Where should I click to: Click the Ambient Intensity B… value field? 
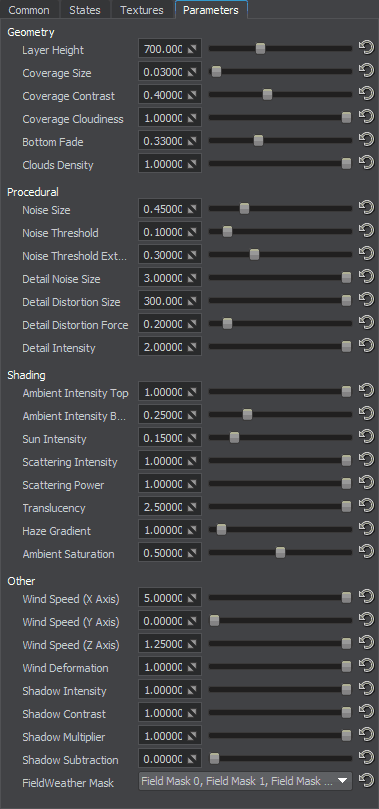(x=170, y=415)
